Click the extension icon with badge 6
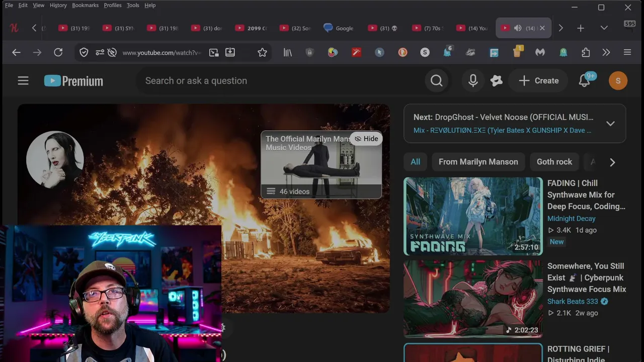 click(x=447, y=52)
